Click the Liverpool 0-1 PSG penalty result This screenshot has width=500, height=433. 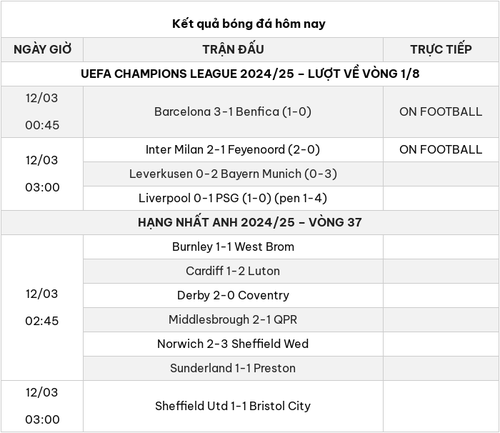(233, 198)
